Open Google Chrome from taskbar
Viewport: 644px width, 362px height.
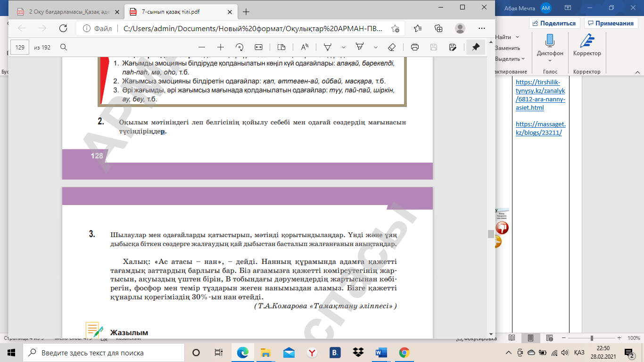click(404, 353)
